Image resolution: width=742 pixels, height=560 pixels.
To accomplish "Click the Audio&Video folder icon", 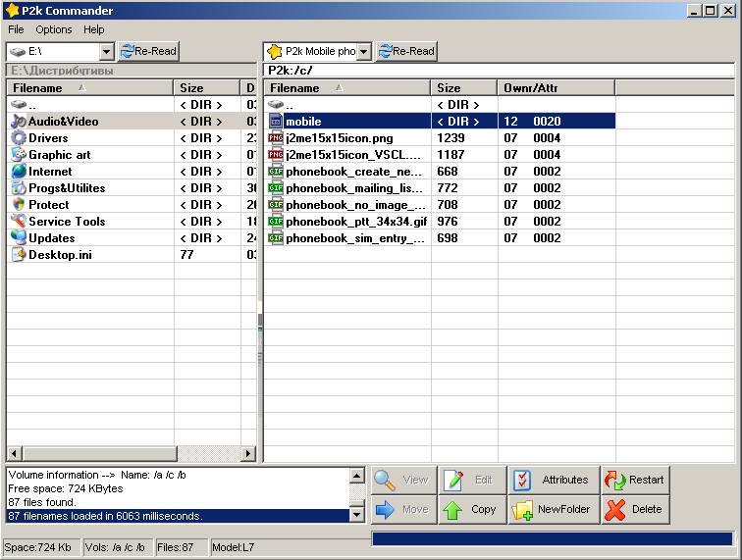I will pos(19,121).
